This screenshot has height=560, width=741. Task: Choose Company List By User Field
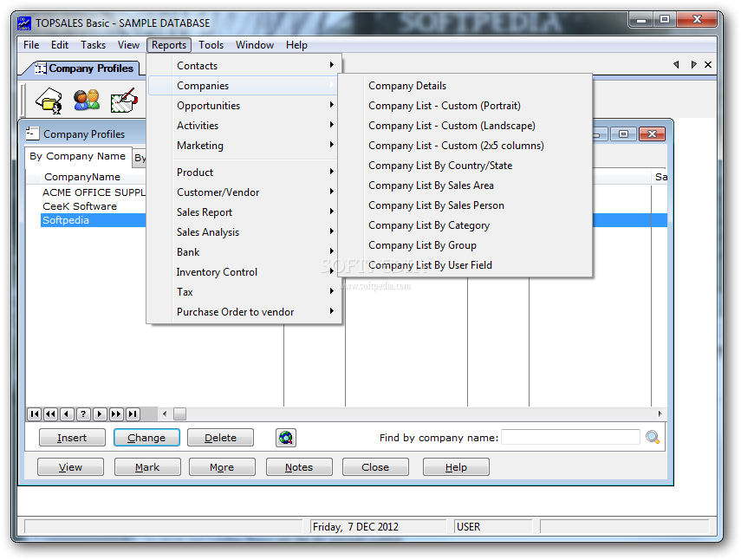click(x=465, y=264)
